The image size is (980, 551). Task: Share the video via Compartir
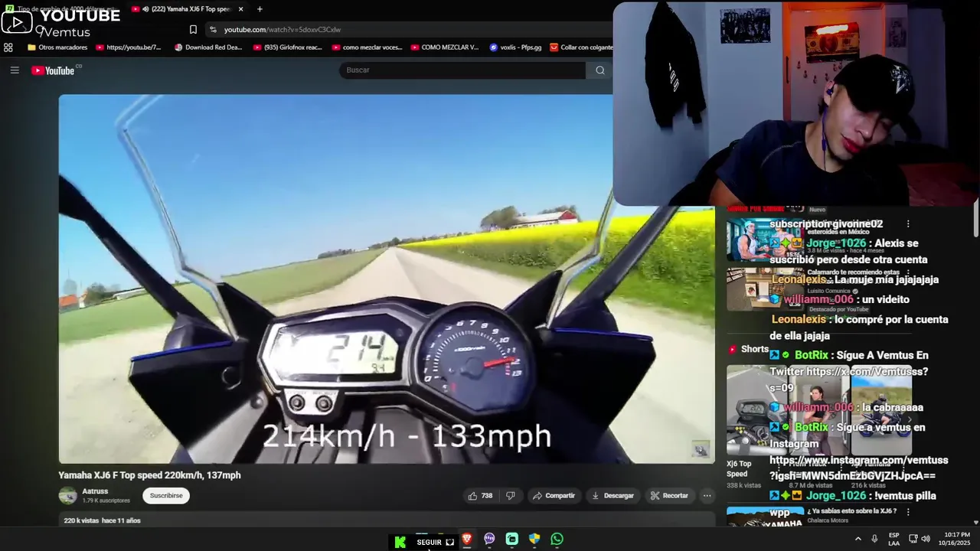pos(554,496)
